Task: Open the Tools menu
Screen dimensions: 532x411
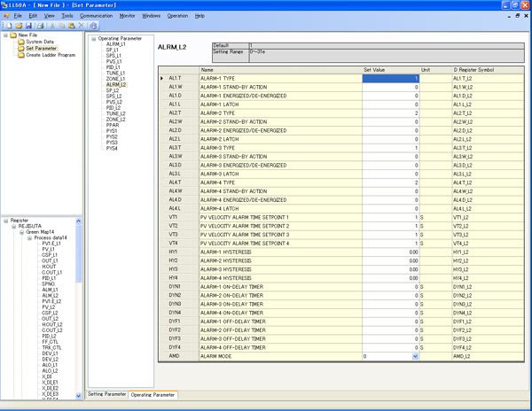Action: point(67,16)
